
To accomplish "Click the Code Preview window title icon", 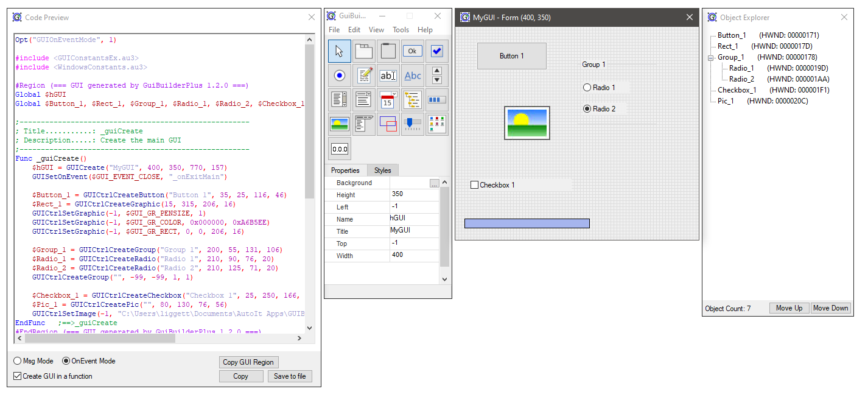I will tap(17, 18).
